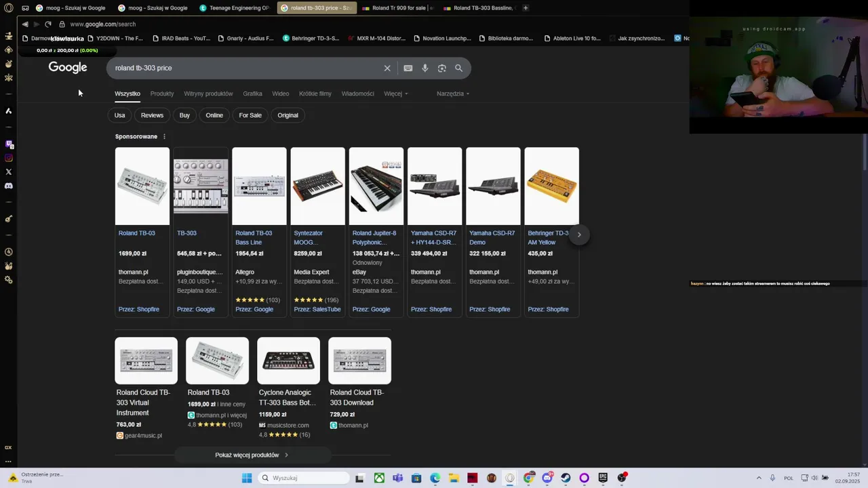Launch Xbox app from taskbar
This screenshot has height=488, width=868.
point(379,478)
